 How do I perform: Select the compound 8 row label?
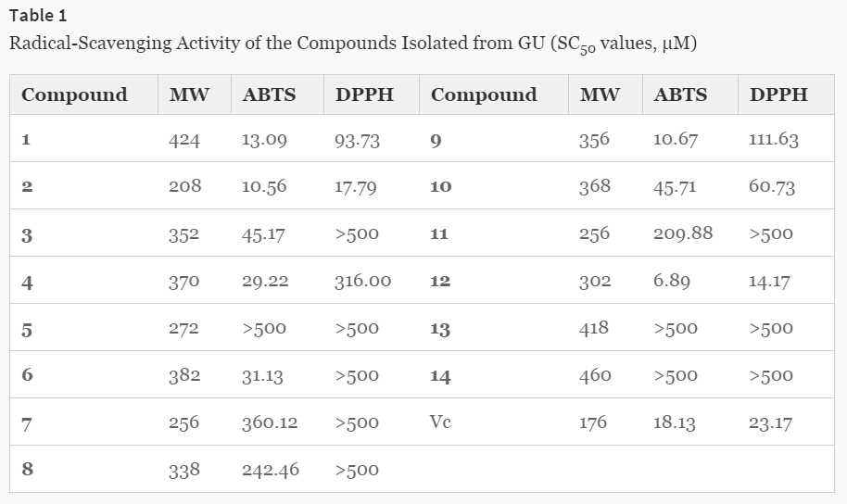click(27, 469)
